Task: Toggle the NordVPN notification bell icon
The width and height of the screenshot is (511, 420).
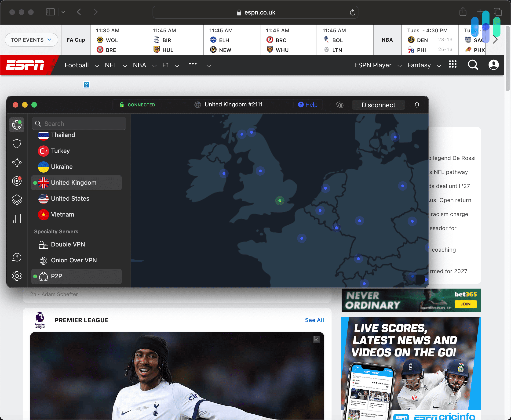Action: (x=417, y=105)
